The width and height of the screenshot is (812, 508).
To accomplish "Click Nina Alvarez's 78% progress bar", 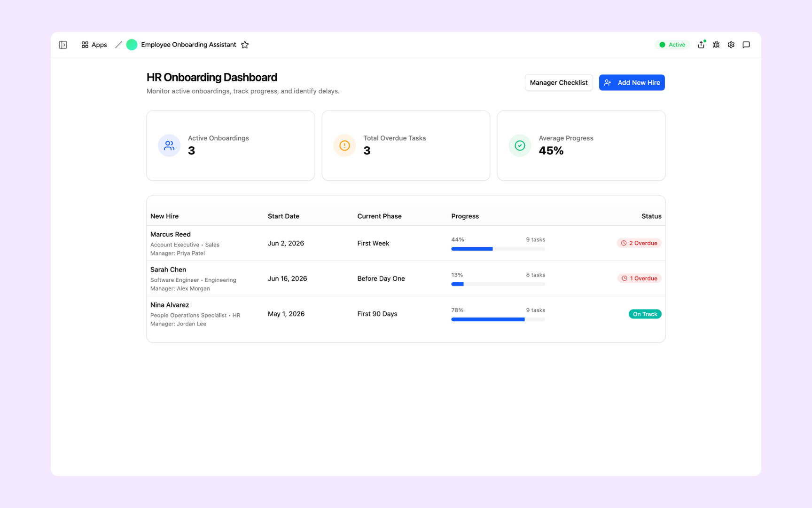I will (x=498, y=319).
